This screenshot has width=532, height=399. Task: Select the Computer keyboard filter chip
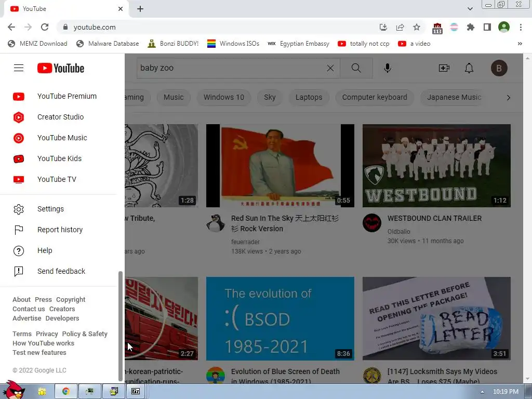pyautogui.click(x=375, y=97)
